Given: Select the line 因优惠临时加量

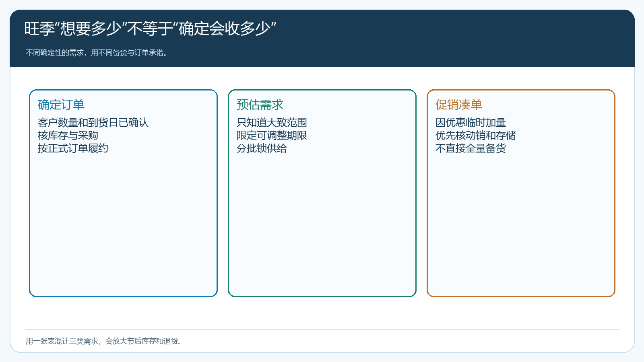Looking at the screenshot, I should point(471,122).
